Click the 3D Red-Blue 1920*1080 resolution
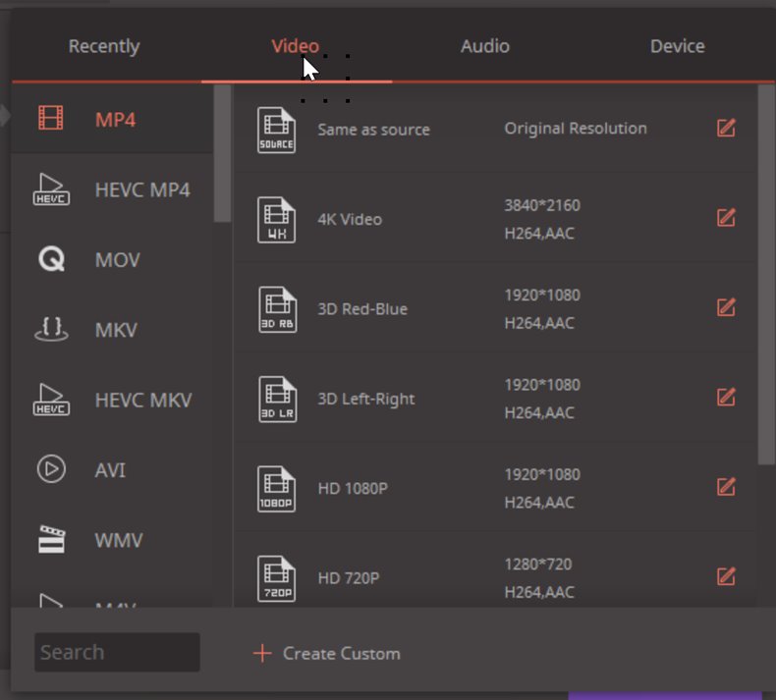This screenshot has width=776, height=700. coord(542,296)
